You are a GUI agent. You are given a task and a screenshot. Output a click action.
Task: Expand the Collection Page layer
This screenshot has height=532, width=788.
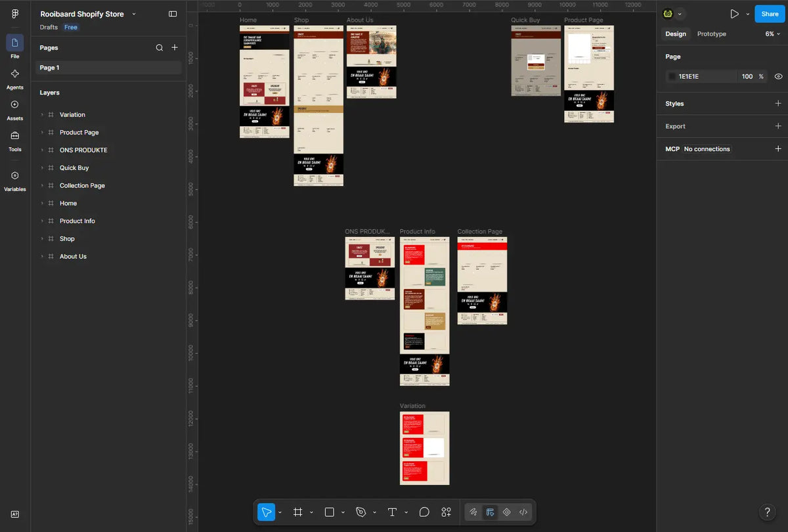click(x=42, y=185)
